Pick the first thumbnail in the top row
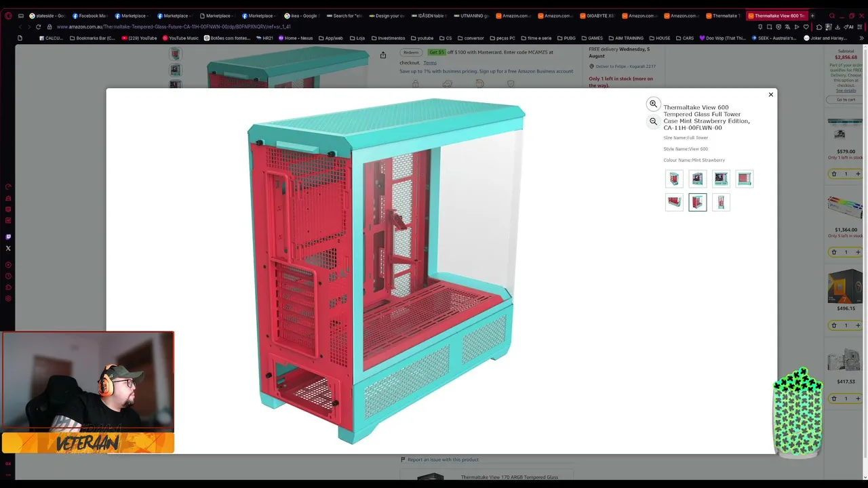The height and width of the screenshot is (488, 868). click(x=674, y=179)
